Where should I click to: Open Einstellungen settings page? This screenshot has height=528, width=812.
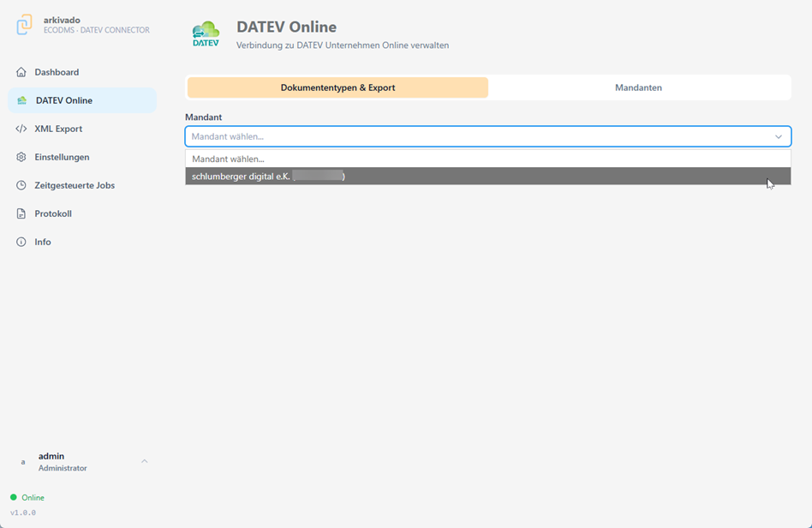click(x=82, y=157)
